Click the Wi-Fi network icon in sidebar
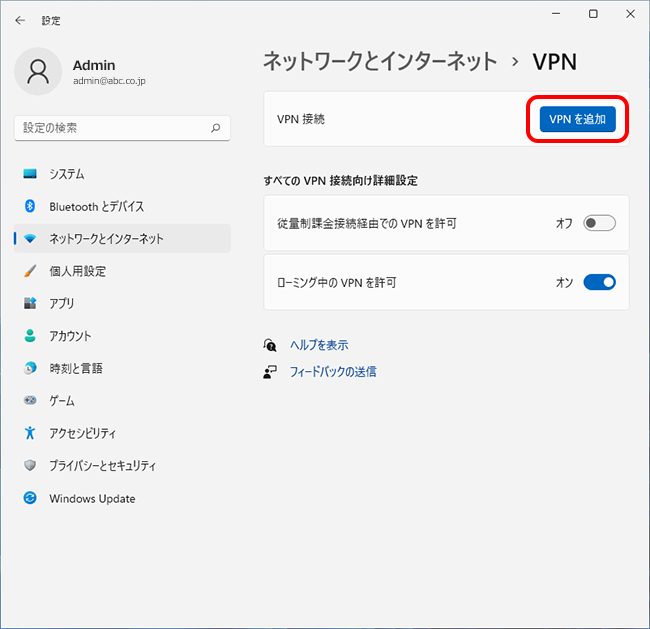This screenshot has height=629, width=650. (30, 238)
